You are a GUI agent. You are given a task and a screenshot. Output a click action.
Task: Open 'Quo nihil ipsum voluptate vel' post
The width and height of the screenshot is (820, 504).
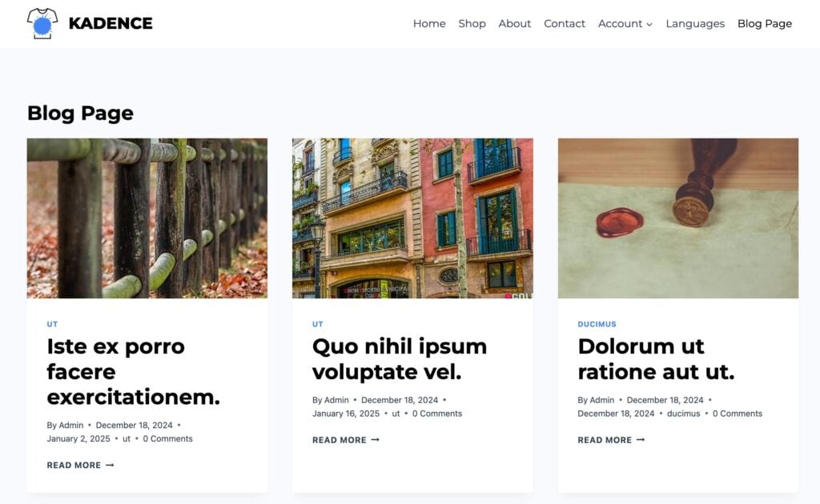pos(399,358)
